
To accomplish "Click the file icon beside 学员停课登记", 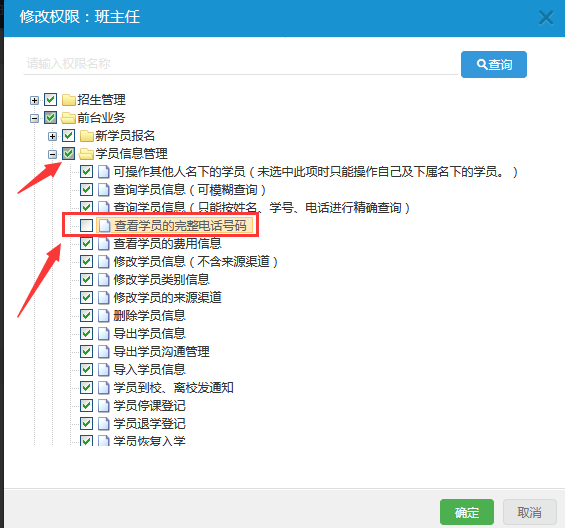I will 104,406.
